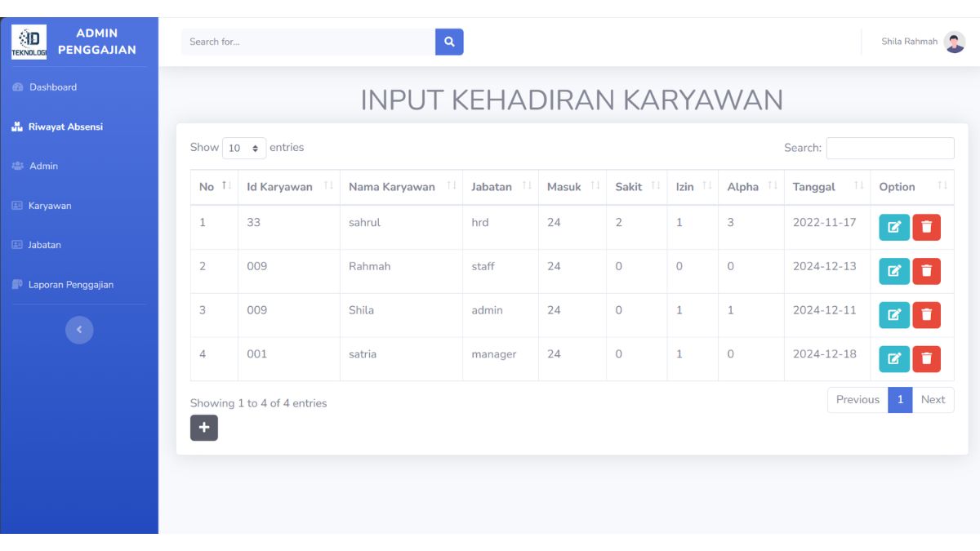Focus the table Search input box
The width and height of the screenshot is (980, 551).
click(x=890, y=148)
